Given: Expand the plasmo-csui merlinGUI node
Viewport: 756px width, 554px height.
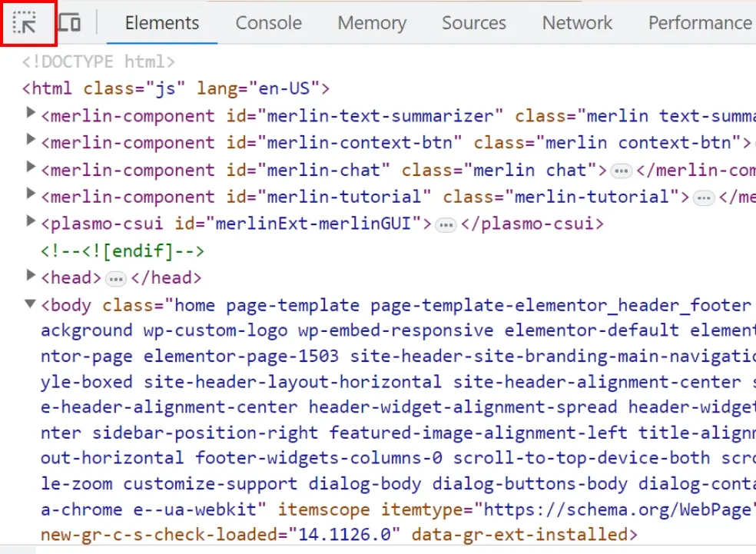Looking at the screenshot, I should point(31,221).
